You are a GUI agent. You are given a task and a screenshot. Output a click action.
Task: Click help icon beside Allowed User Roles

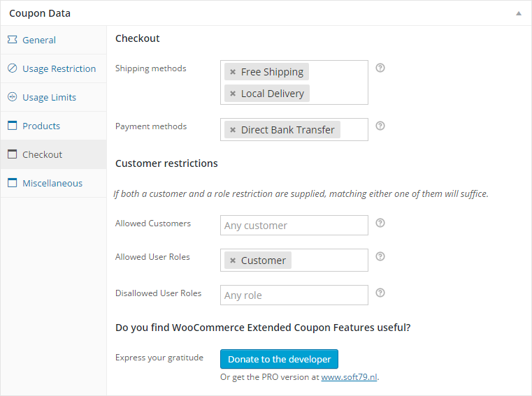(x=380, y=256)
